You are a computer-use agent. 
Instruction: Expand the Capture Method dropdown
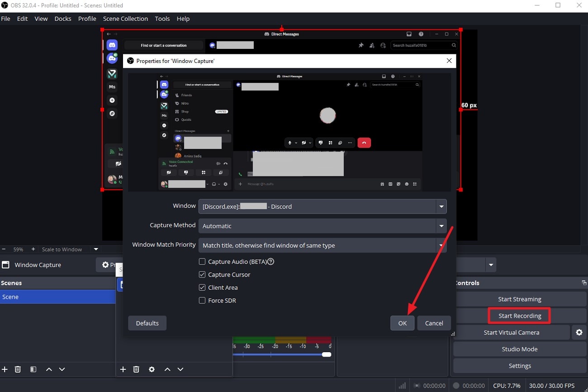(441, 226)
